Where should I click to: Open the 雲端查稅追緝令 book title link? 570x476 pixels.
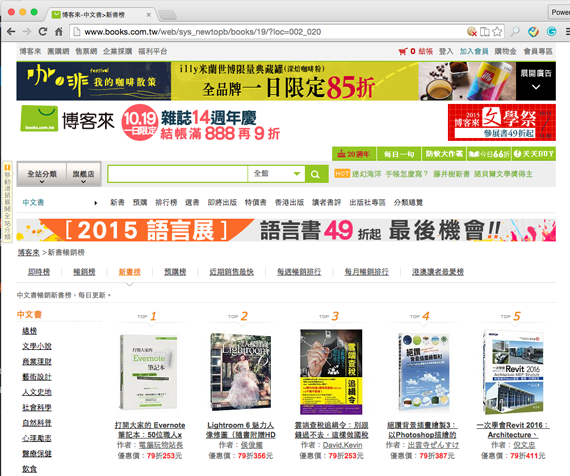pos(331,430)
